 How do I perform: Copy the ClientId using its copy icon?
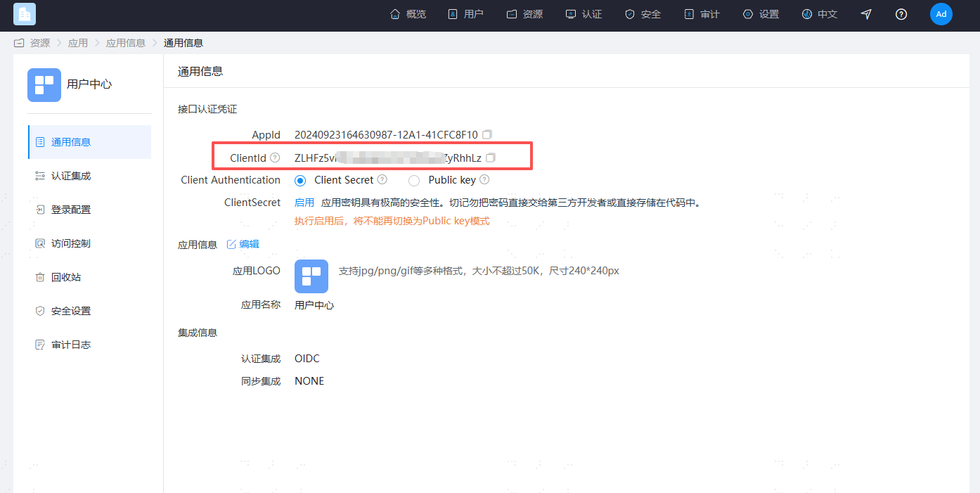[x=491, y=158]
